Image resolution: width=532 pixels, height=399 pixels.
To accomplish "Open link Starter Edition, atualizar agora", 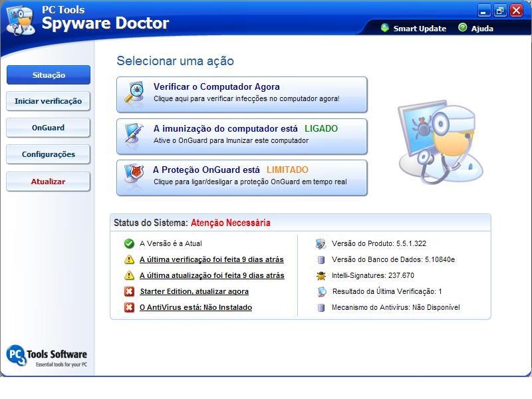I will click(x=194, y=291).
